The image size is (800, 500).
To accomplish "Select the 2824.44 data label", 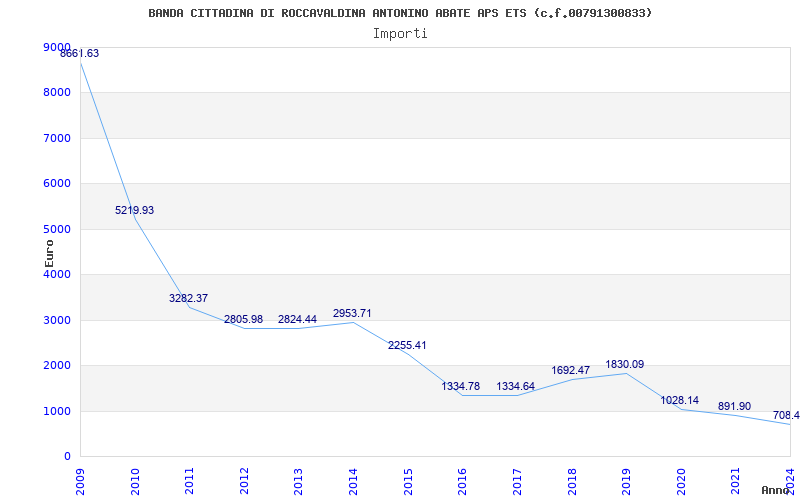I will pyautogui.click(x=297, y=319).
